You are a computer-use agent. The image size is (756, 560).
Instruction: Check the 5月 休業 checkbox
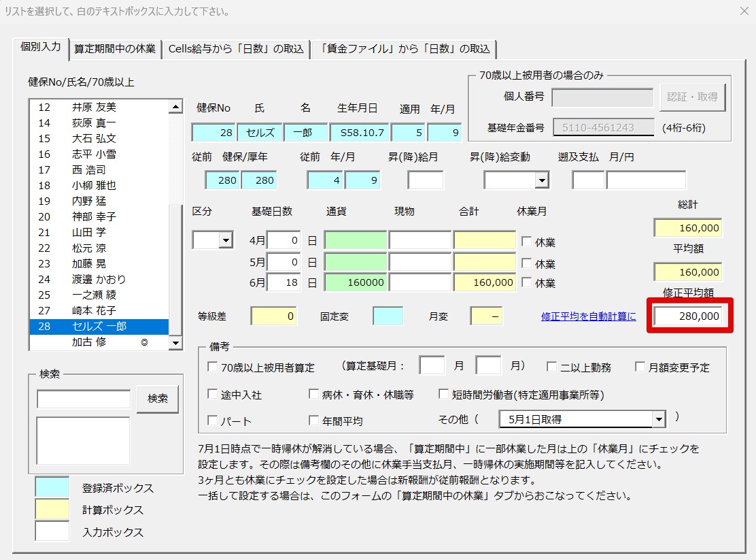coord(526,263)
